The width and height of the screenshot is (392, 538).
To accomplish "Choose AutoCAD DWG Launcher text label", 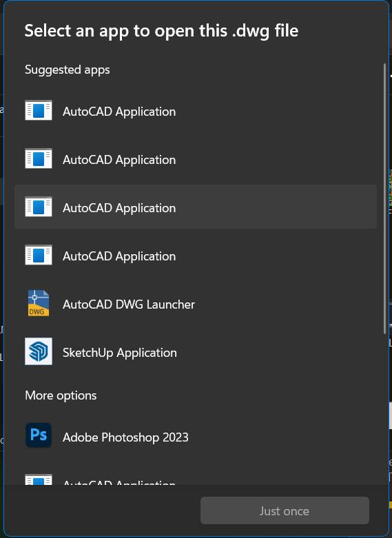I will [x=128, y=304].
